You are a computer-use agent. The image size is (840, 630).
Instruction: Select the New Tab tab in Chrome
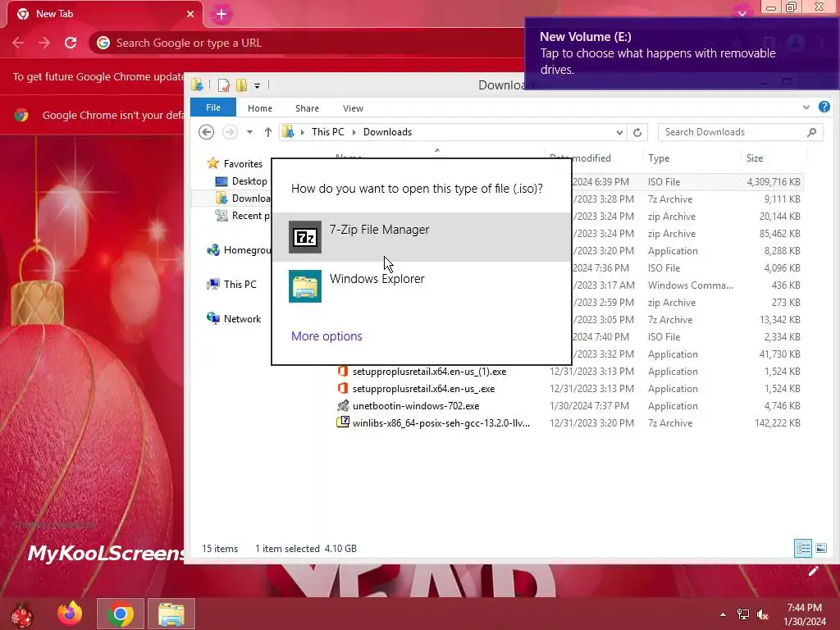point(104,14)
